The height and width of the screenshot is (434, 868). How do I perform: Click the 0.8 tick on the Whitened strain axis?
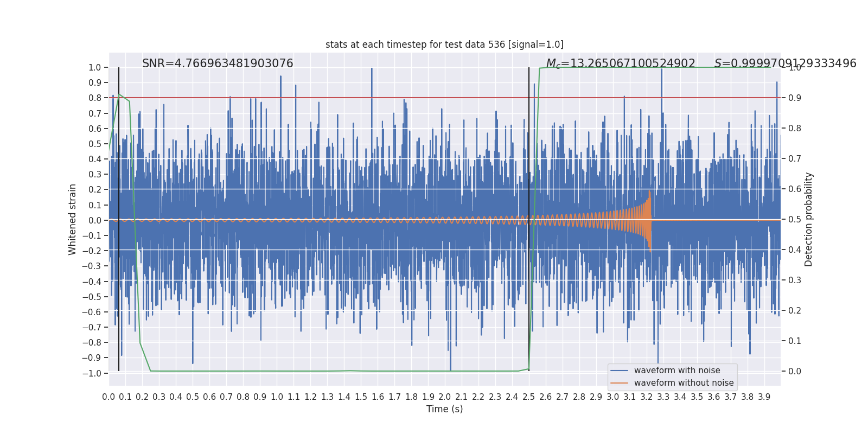[95, 98]
